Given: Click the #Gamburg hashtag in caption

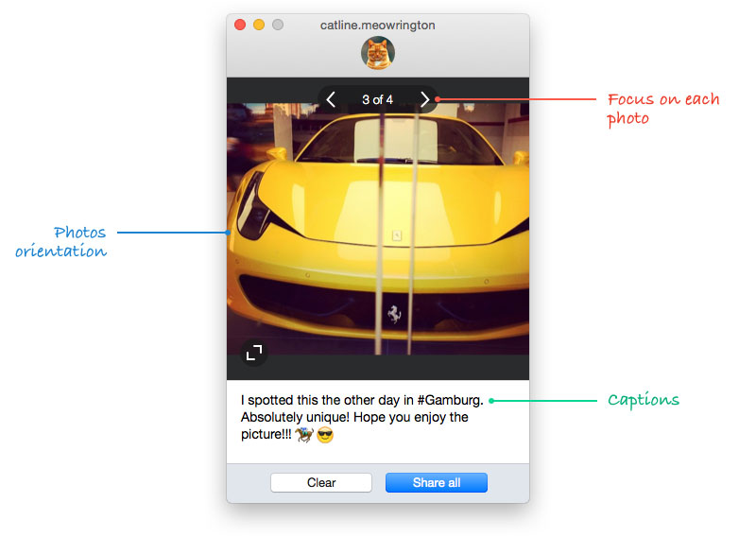Looking at the screenshot, I should click(451, 401).
